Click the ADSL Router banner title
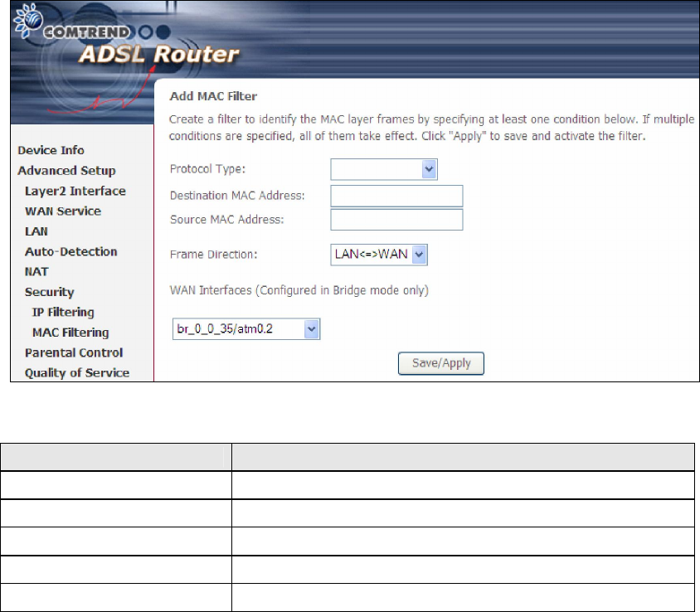 tap(159, 55)
